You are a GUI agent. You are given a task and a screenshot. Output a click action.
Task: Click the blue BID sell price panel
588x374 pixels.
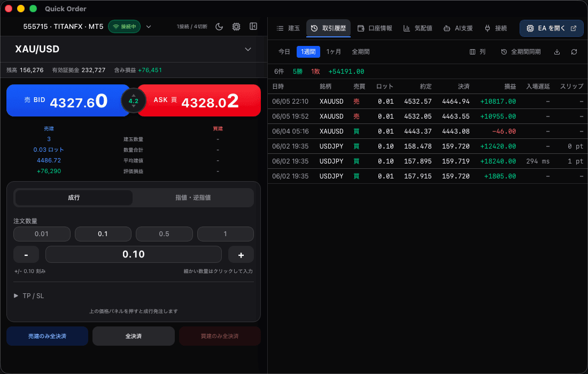click(68, 100)
